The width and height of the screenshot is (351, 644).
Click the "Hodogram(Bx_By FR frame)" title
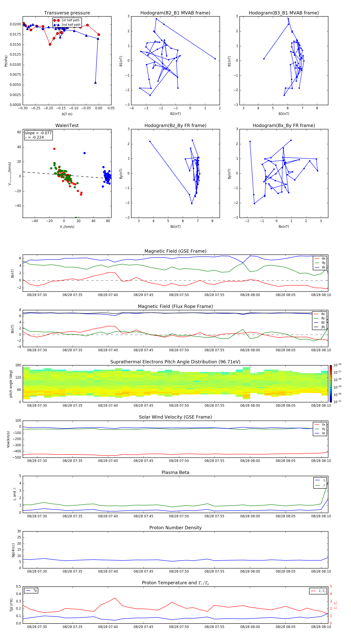(x=284, y=125)
